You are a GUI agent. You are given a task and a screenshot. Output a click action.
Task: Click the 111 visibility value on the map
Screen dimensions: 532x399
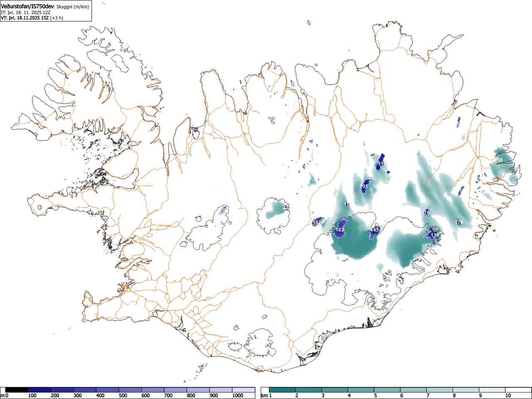pyautogui.click(x=382, y=164)
